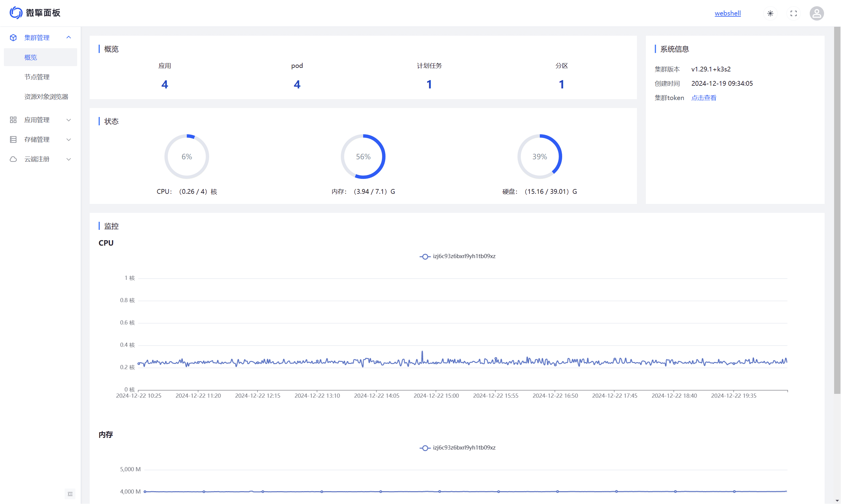Click the 存储管理 storage icon

[13, 140]
